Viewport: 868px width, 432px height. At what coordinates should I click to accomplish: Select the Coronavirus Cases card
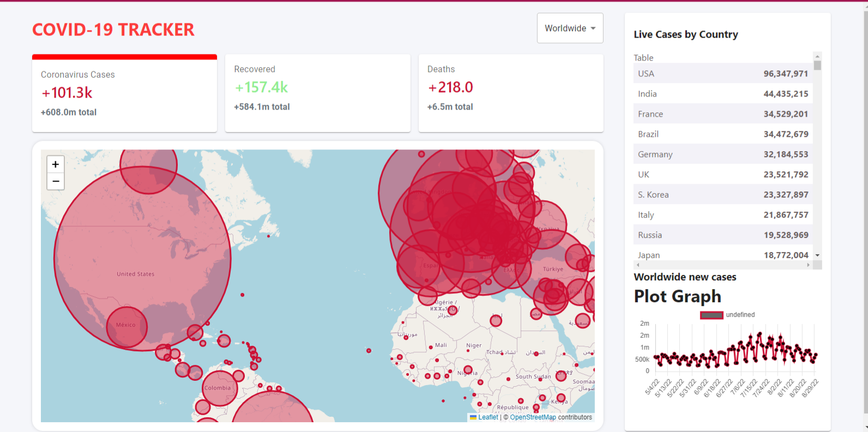click(124, 93)
